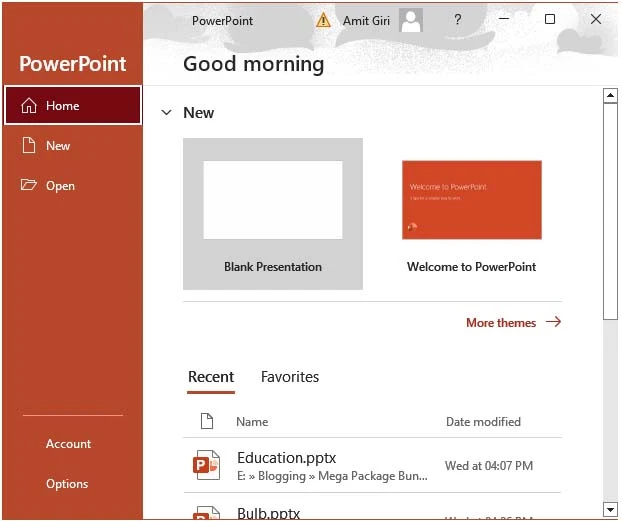
Task: Maximize the PowerPoint window
Action: click(x=550, y=19)
